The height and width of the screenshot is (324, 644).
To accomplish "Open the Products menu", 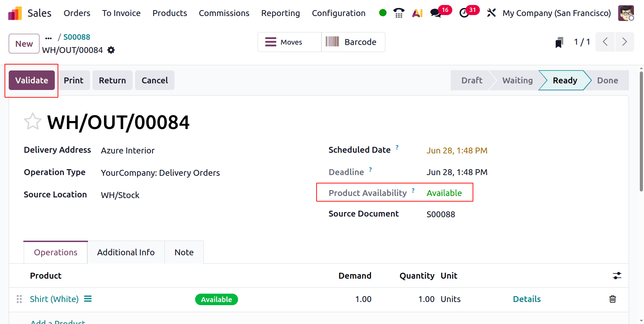I will pyautogui.click(x=170, y=13).
